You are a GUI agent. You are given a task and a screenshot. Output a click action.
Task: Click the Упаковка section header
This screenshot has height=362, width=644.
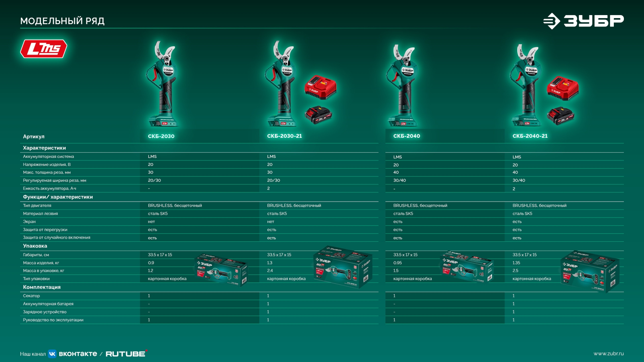(35, 246)
